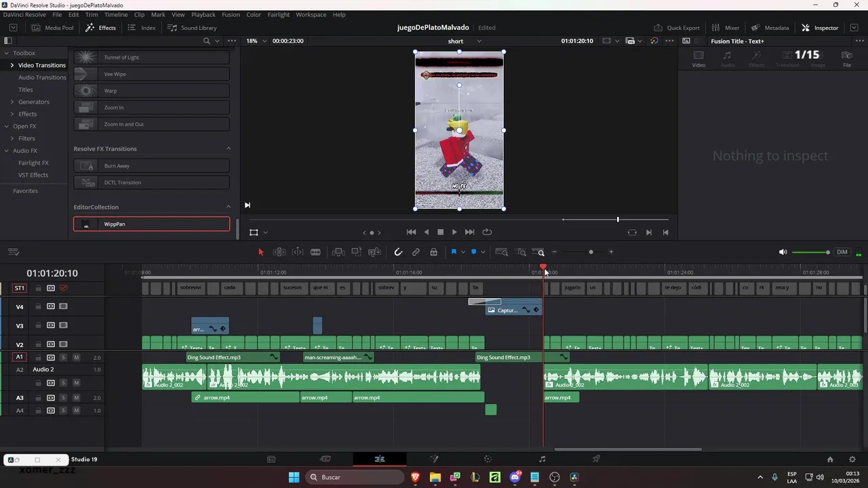Click the blue Flag icon
Image resolution: width=868 pixels, height=488 pixels.
click(454, 252)
